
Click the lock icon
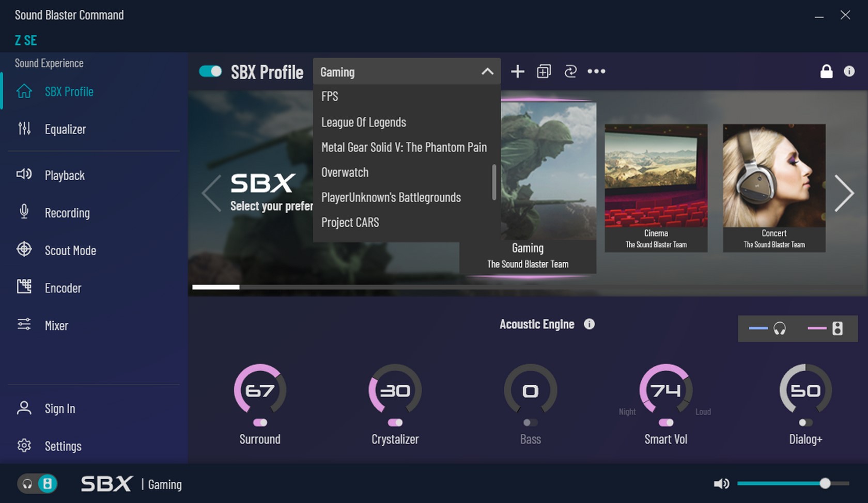point(827,71)
